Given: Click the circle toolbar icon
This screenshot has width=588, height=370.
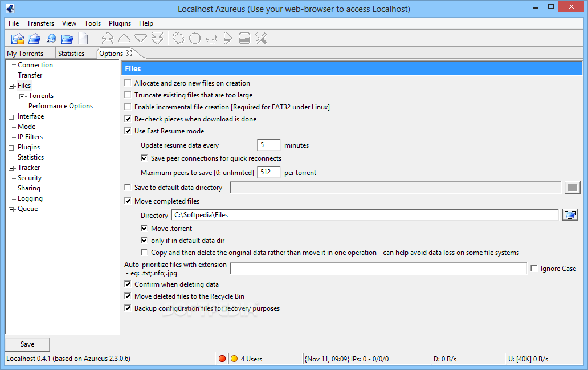Looking at the screenshot, I should (195, 38).
